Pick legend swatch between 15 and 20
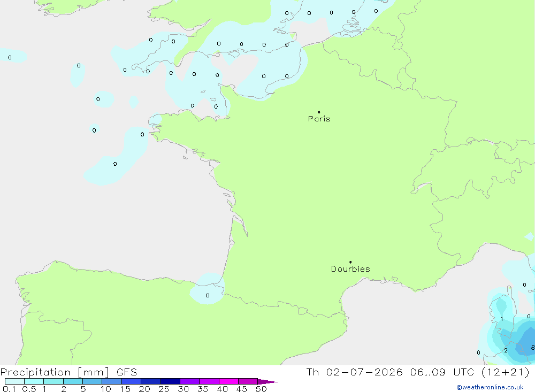 [132, 381]
